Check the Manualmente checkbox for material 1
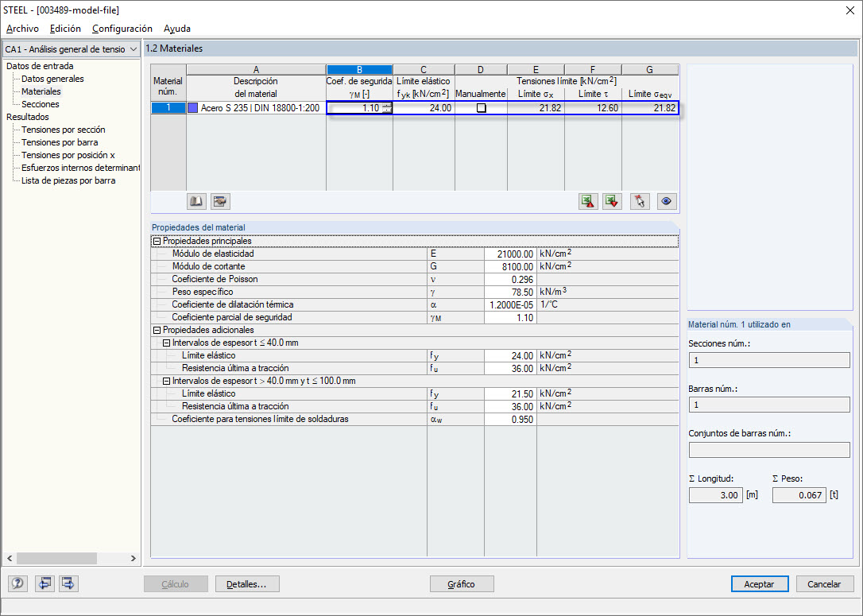The image size is (863, 616). [x=481, y=108]
